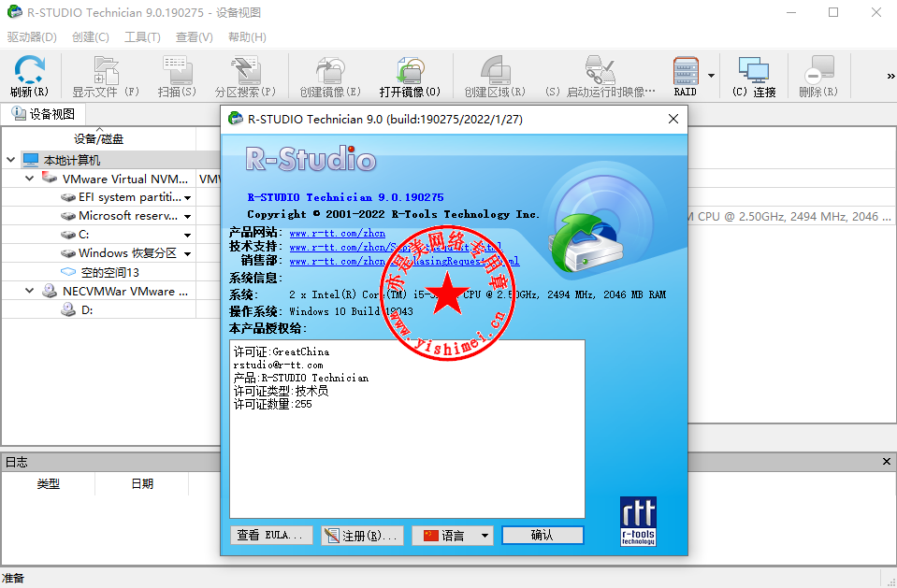Click the Windows 10 Build 19043 text

[x=351, y=311]
